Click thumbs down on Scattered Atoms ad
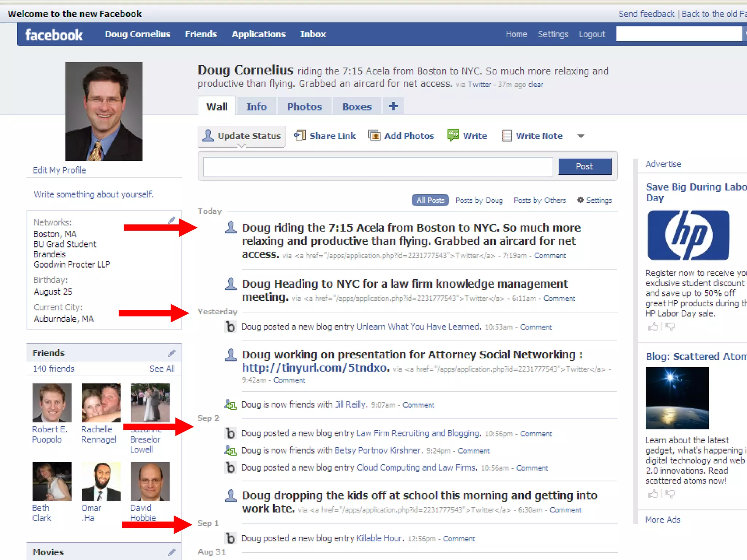 coord(670,494)
